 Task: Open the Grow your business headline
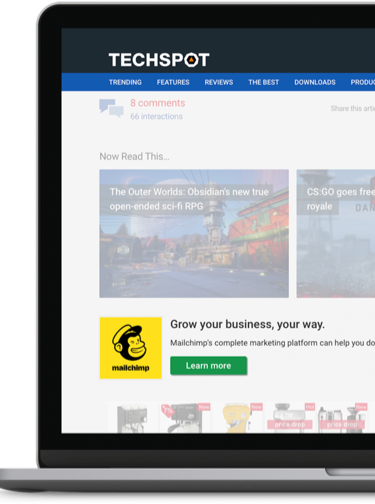(247, 324)
